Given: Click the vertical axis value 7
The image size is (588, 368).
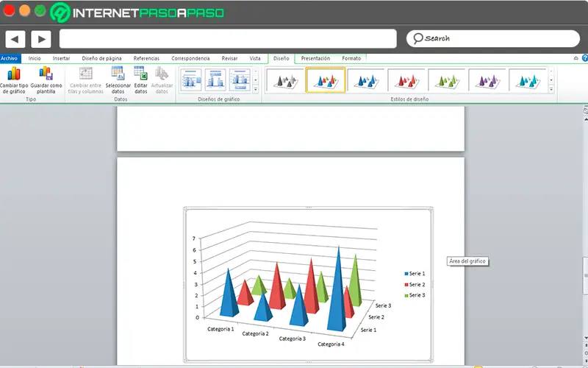Looking at the screenshot, I should pos(194,238).
